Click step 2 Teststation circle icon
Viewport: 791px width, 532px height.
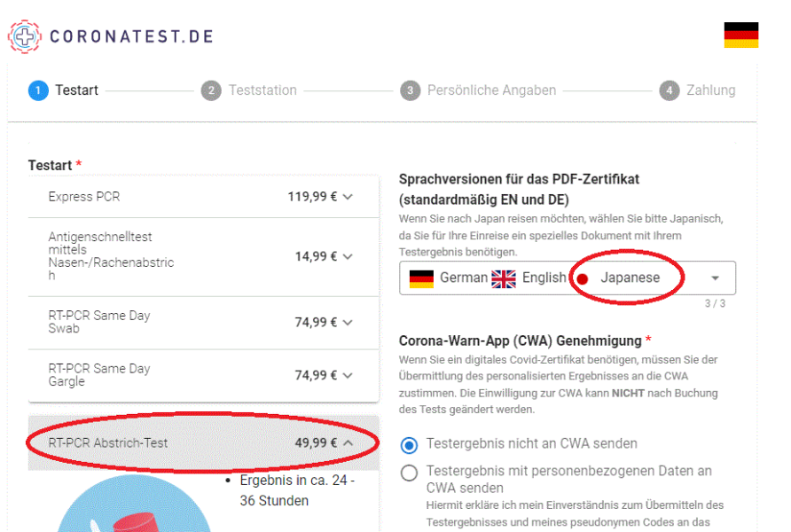pos(211,90)
